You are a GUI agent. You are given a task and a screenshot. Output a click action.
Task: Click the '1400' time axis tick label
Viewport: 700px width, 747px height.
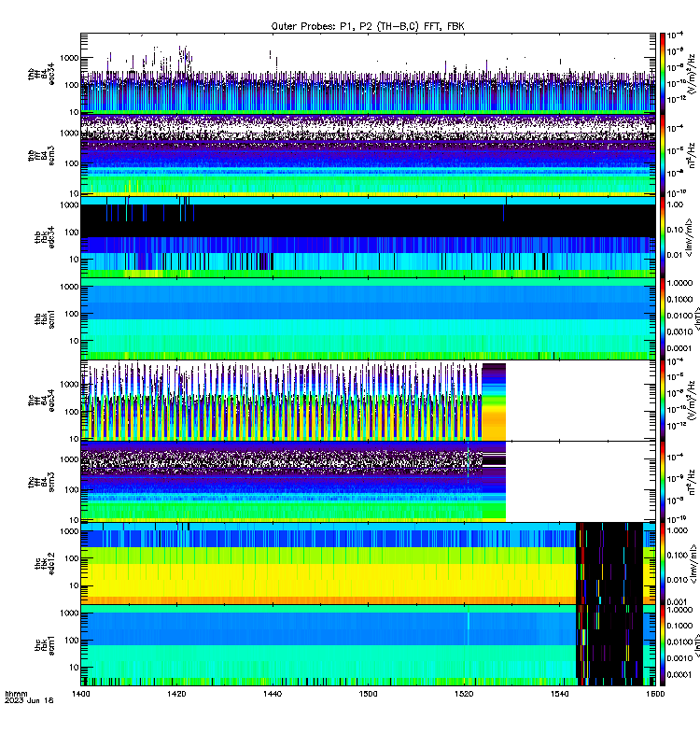pyautogui.click(x=80, y=694)
